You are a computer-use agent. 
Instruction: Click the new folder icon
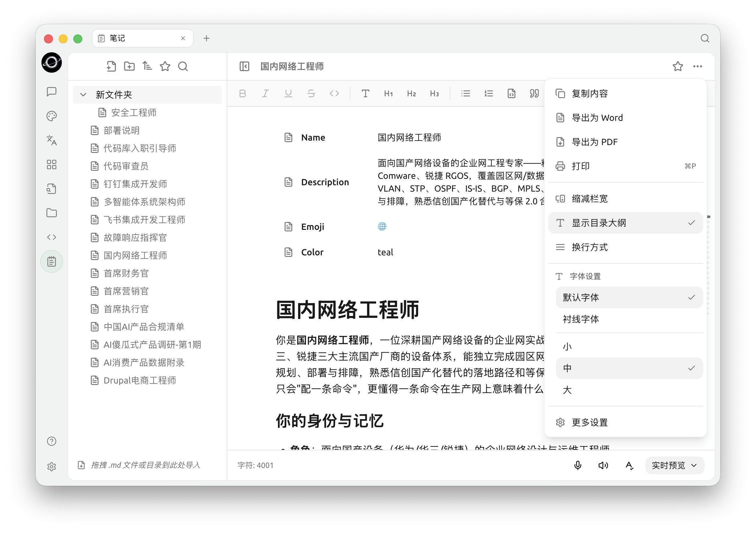(129, 66)
